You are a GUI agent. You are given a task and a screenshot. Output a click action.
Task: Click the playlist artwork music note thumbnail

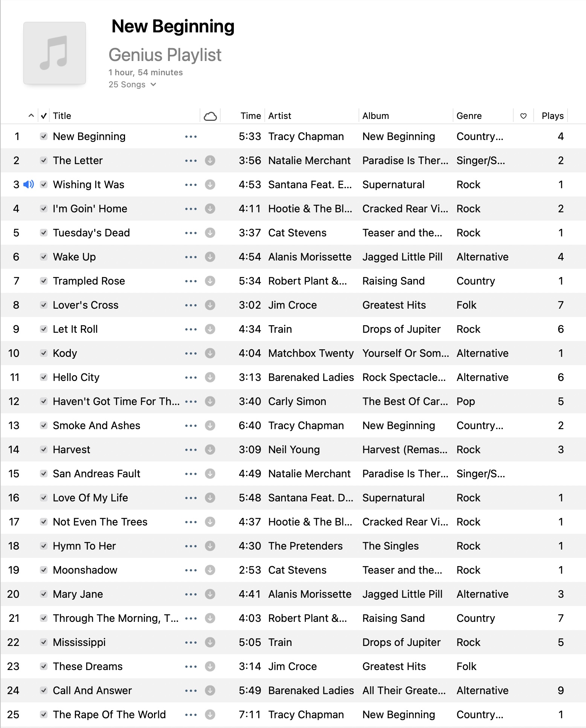tap(55, 53)
